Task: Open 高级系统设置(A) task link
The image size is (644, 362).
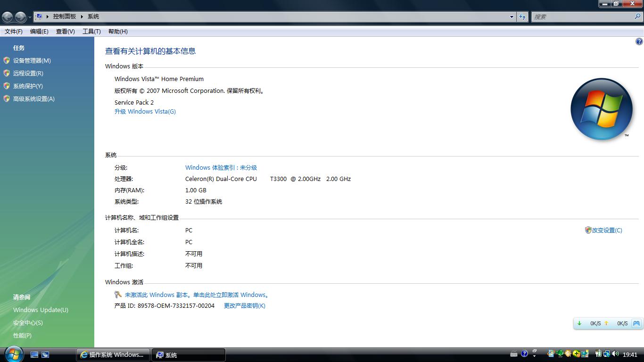Action: pyautogui.click(x=34, y=99)
